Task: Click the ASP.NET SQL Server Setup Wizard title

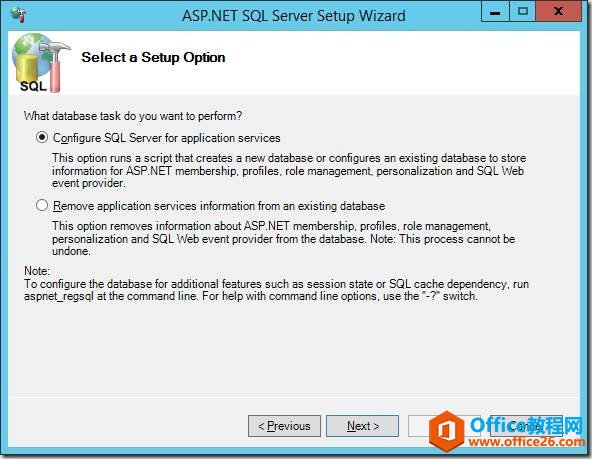Action: (x=294, y=16)
